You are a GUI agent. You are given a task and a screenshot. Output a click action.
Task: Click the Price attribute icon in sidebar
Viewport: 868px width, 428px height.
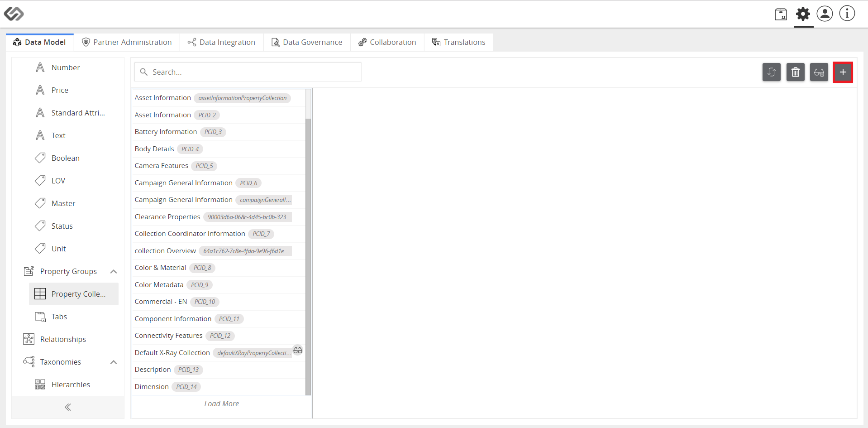tap(40, 90)
